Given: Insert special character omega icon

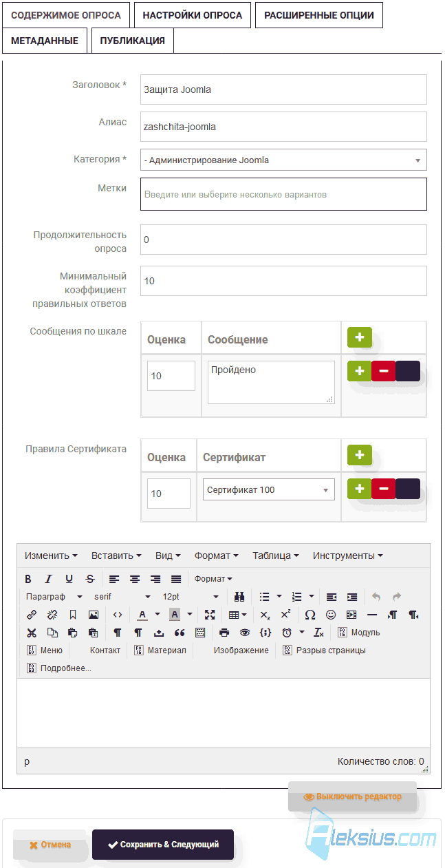Looking at the screenshot, I should (x=310, y=615).
